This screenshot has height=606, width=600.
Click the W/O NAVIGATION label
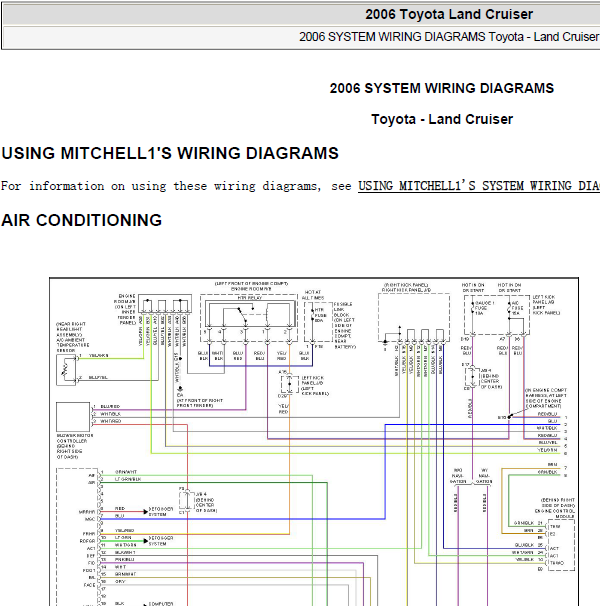tap(458, 476)
